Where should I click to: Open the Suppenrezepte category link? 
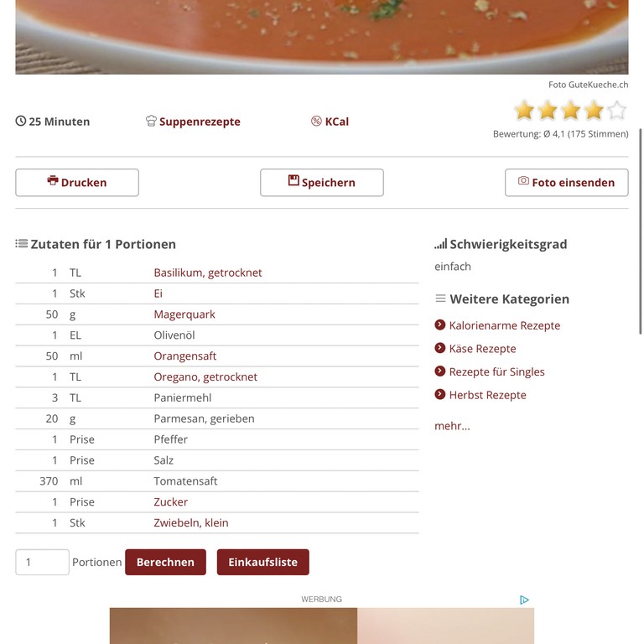point(200,122)
